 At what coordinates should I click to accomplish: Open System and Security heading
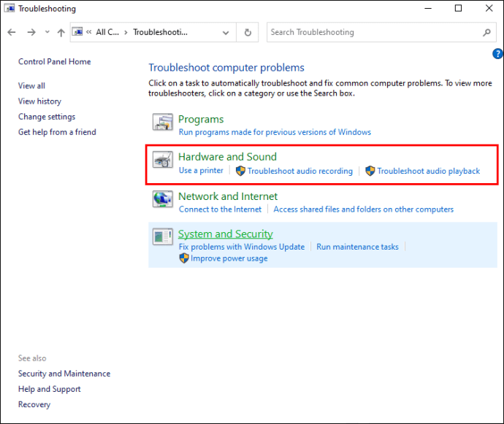pos(226,234)
